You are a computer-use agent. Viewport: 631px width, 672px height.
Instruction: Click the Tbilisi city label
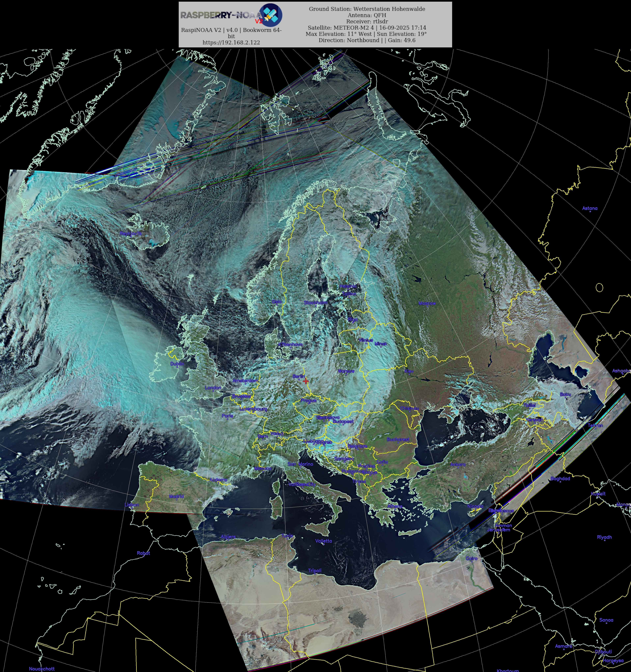coord(530,405)
